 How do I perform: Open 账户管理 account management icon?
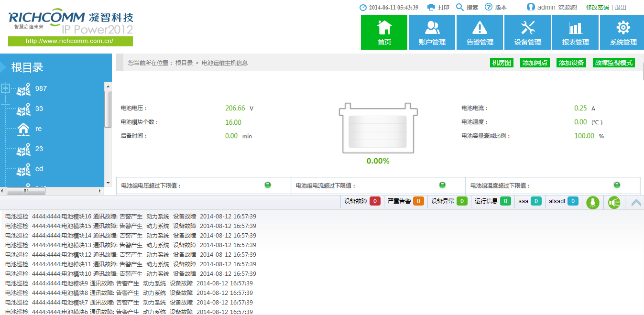coord(432,28)
